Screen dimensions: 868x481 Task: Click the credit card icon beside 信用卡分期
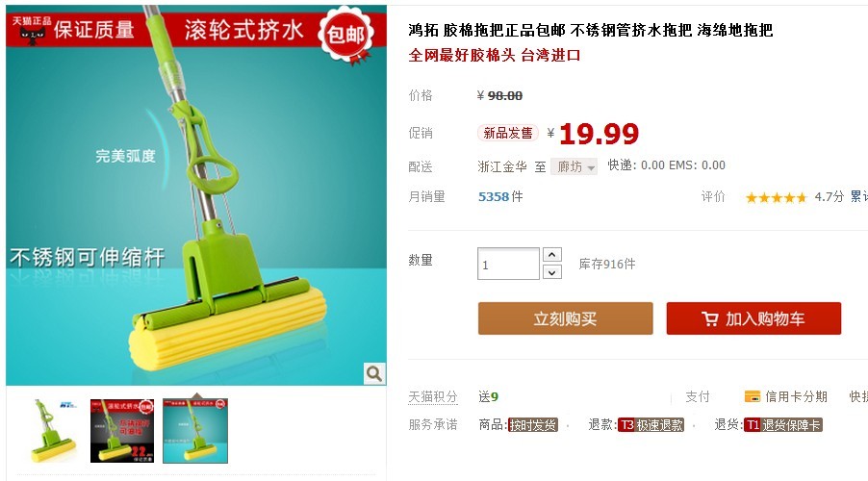(x=753, y=396)
